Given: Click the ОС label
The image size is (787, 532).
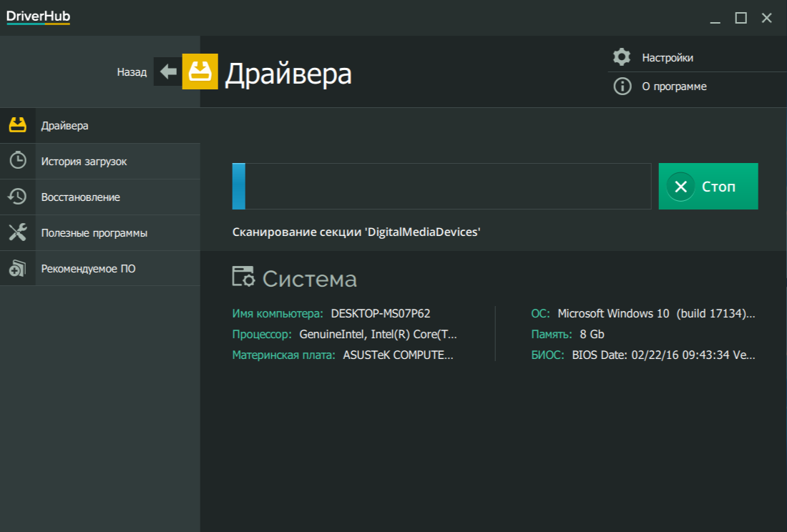Looking at the screenshot, I should pos(541,313).
